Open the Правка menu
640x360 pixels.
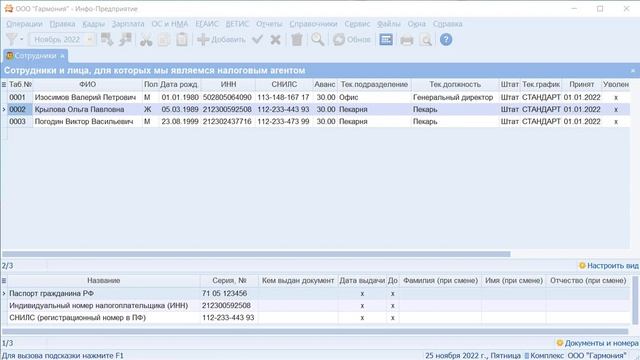pyautogui.click(x=62, y=24)
